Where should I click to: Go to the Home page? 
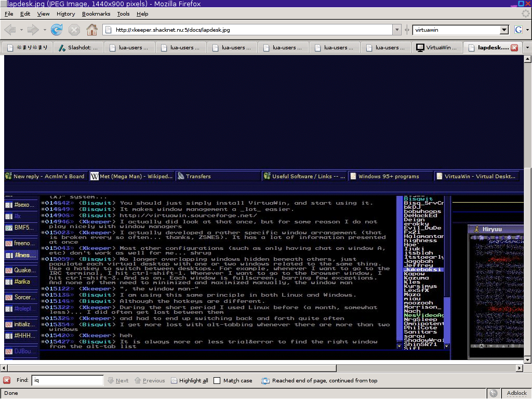click(91, 30)
